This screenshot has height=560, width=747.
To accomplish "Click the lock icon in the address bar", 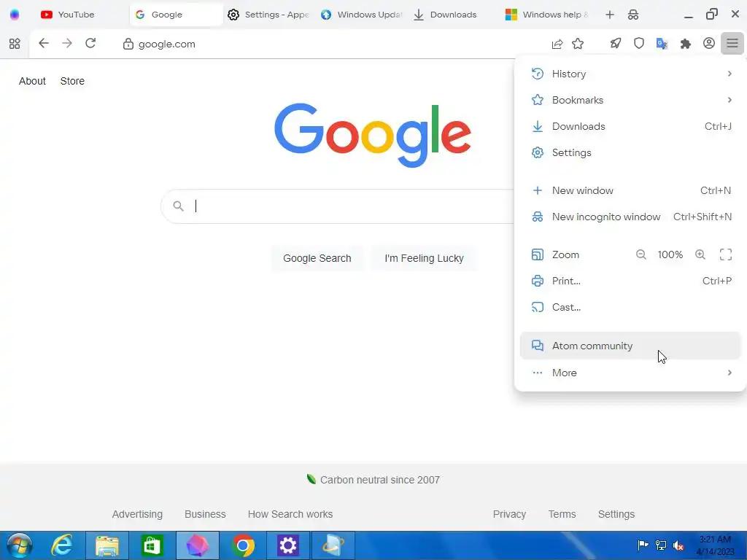I will point(128,44).
